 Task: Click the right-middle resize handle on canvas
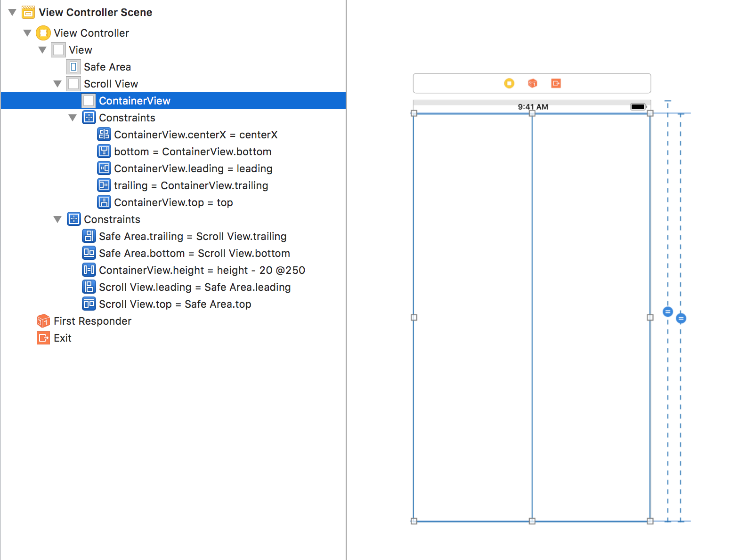[650, 318]
